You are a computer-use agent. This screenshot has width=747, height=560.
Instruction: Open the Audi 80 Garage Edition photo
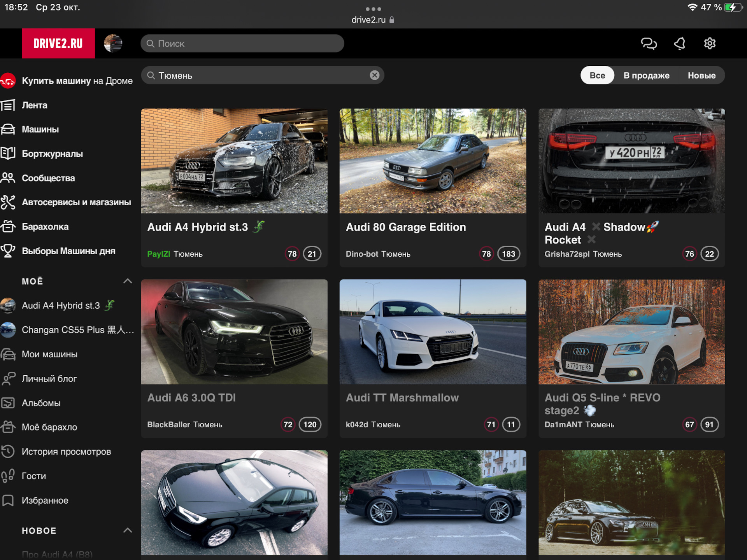(x=433, y=161)
